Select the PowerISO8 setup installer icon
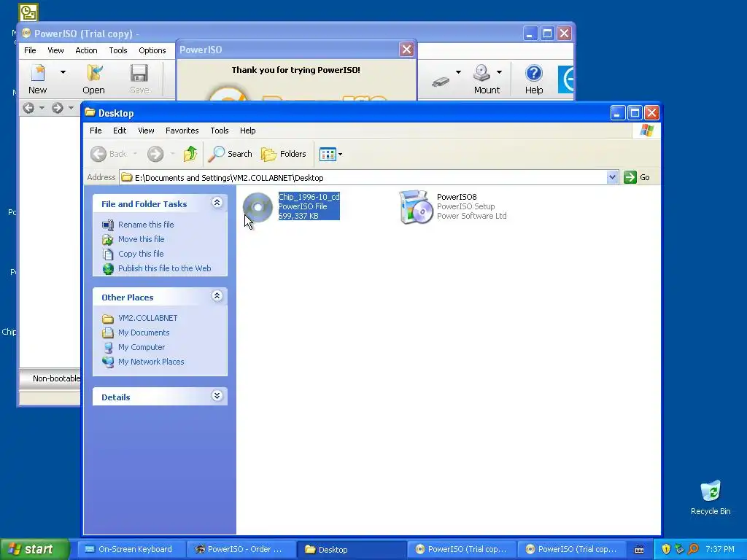This screenshot has height=560, width=747. coord(415,207)
